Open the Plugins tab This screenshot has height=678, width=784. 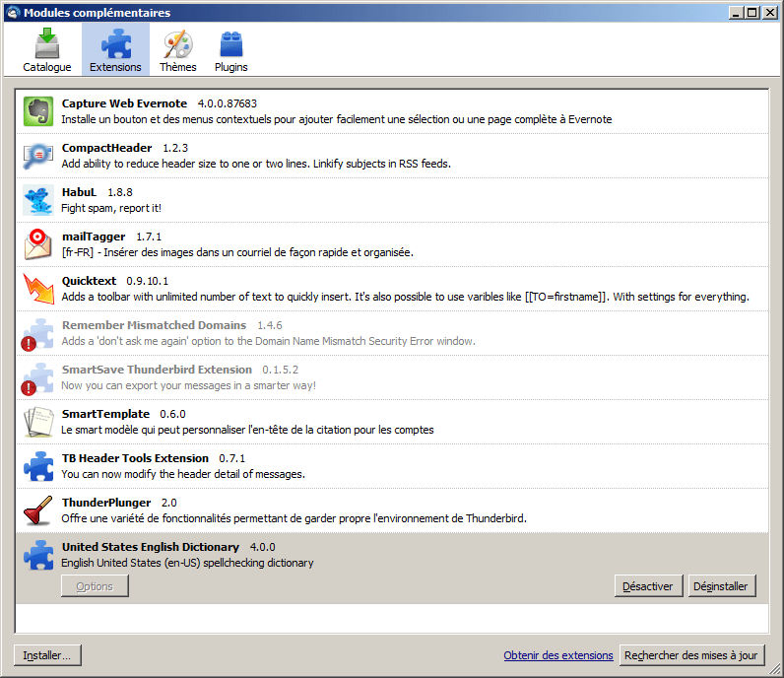coord(231,49)
